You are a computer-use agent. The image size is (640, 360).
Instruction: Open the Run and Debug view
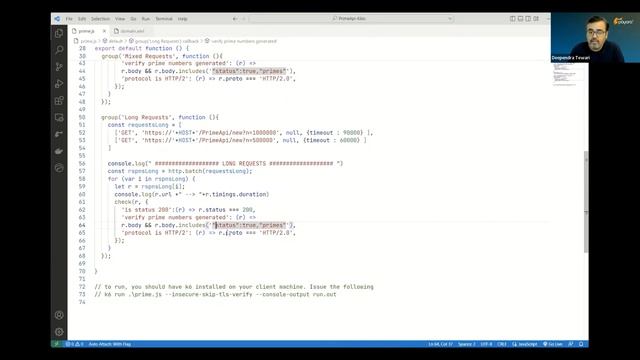click(59, 84)
